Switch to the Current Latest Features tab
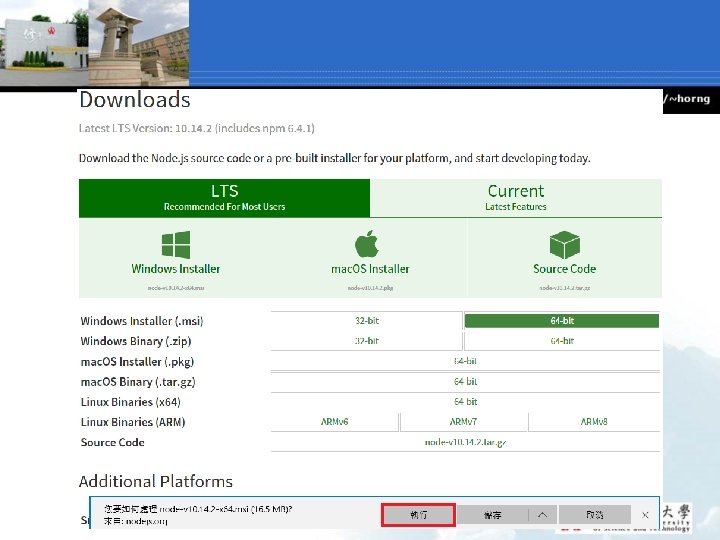This screenshot has height=540, width=720. [x=516, y=198]
